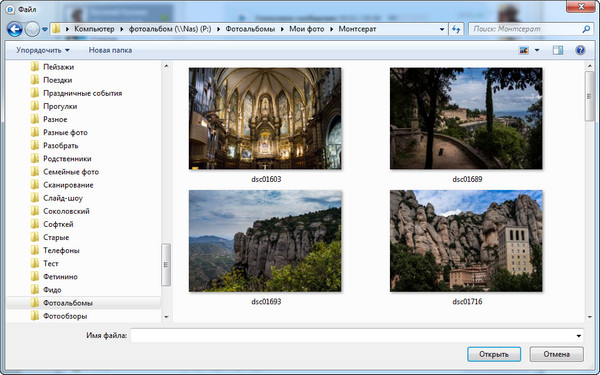Click the change view icon
The width and height of the screenshot is (600, 375).
[523, 50]
